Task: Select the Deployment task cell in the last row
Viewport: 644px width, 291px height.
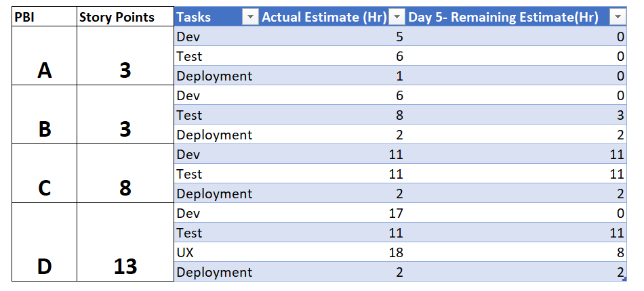Action: click(x=217, y=272)
